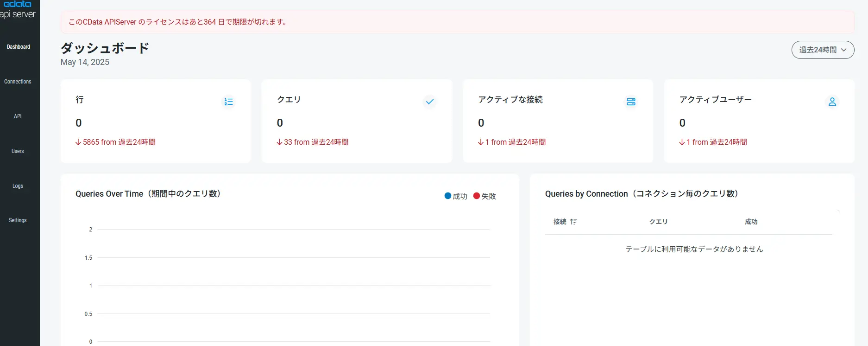Click the rows list icon in 行 card
Viewport: 868px width, 346px height.
click(x=228, y=102)
